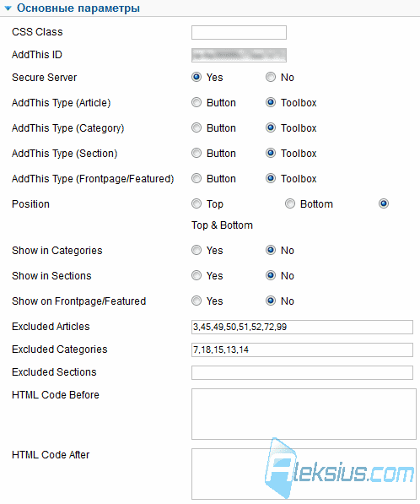Viewport: 420px width, 504px height.
Task: Click the Excluded Articles label
Action: point(51,327)
